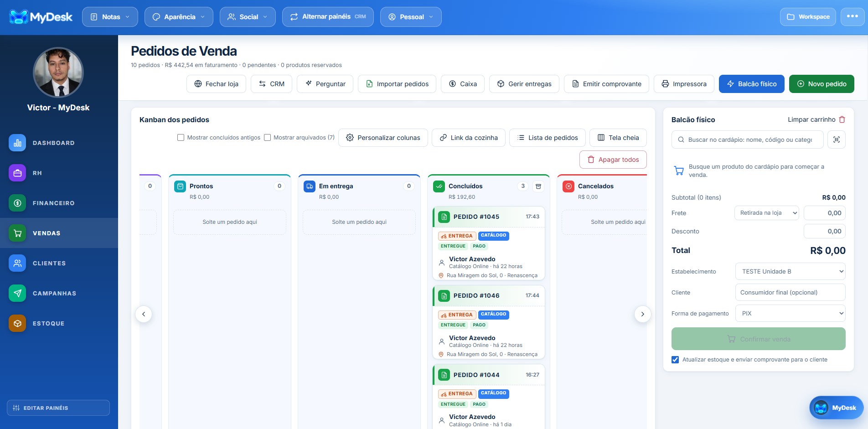Open the Dashboard panel icon
868x429 pixels.
tap(17, 143)
